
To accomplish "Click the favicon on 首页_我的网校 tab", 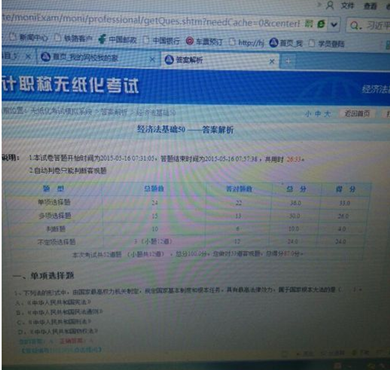I will (x=45, y=57).
